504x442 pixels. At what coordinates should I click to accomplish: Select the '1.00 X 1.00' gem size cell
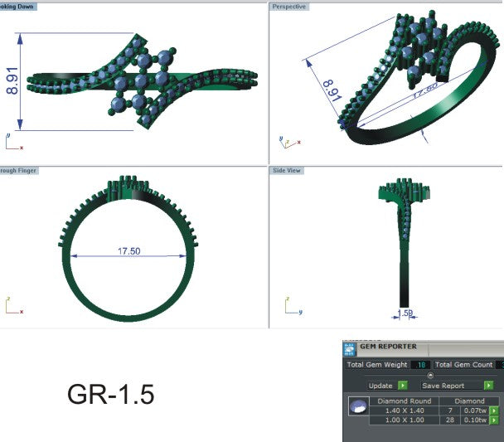pyautogui.click(x=405, y=420)
